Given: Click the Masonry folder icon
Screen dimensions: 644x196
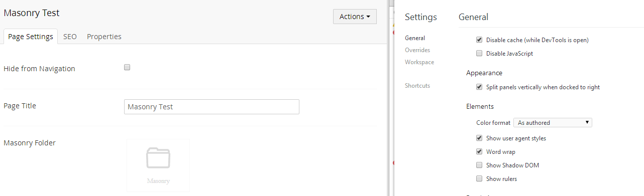Looking at the screenshot, I should [158, 157].
